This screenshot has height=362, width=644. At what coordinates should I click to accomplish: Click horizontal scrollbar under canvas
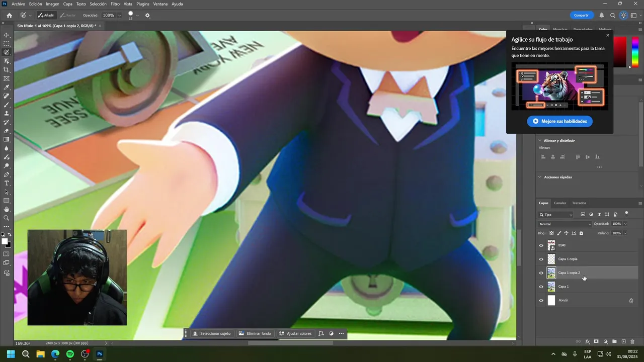coord(291,343)
